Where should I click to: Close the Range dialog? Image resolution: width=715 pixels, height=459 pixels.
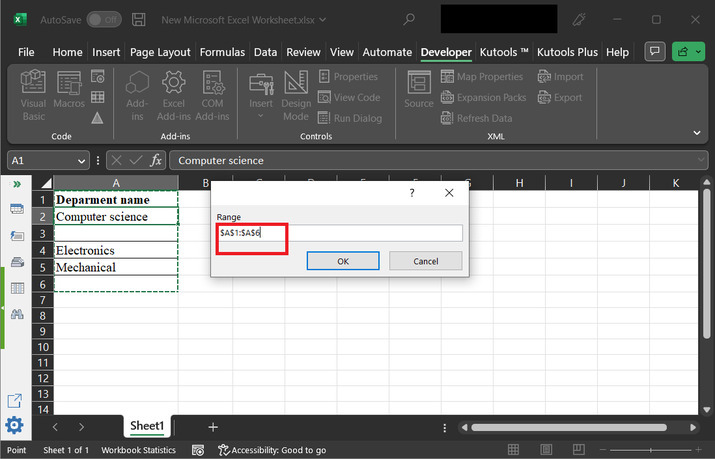(x=449, y=193)
